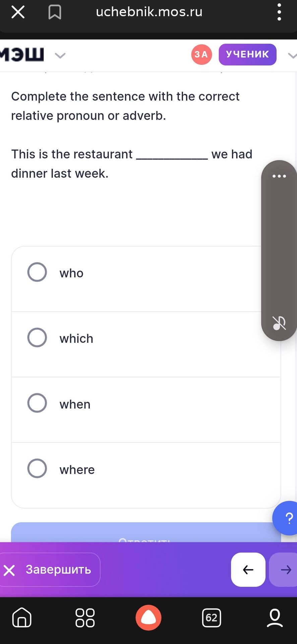Open the profile icon in bottom bar
297x644 pixels.
tap(275, 618)
